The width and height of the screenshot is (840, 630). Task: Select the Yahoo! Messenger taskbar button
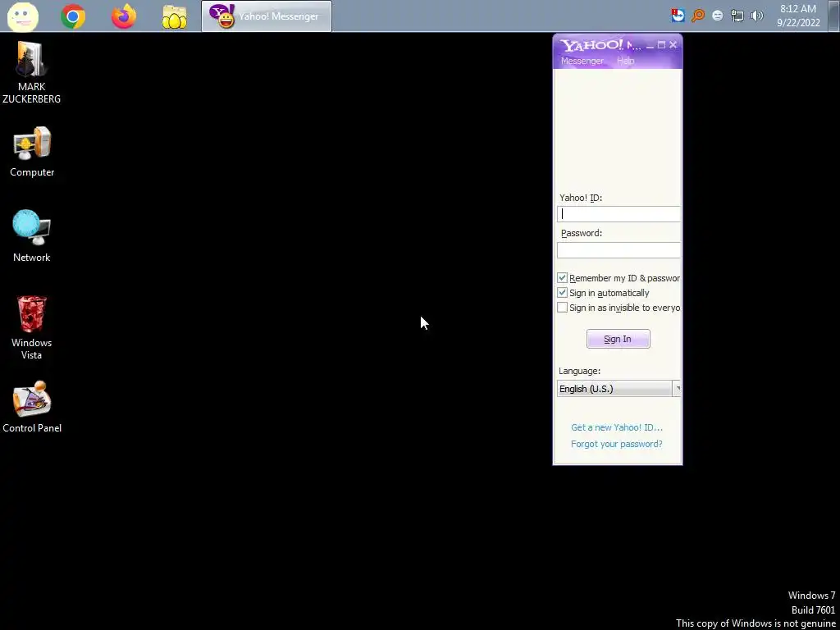tap(267, 16)
